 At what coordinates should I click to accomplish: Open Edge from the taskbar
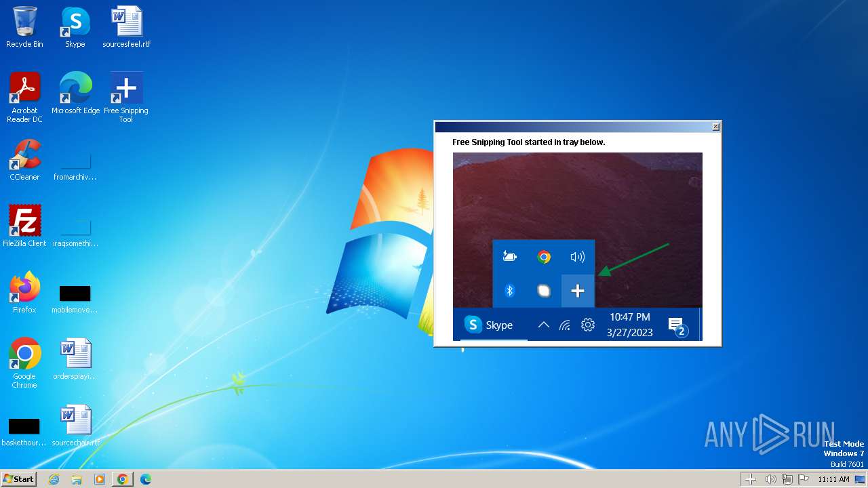(x=145, y=479)
